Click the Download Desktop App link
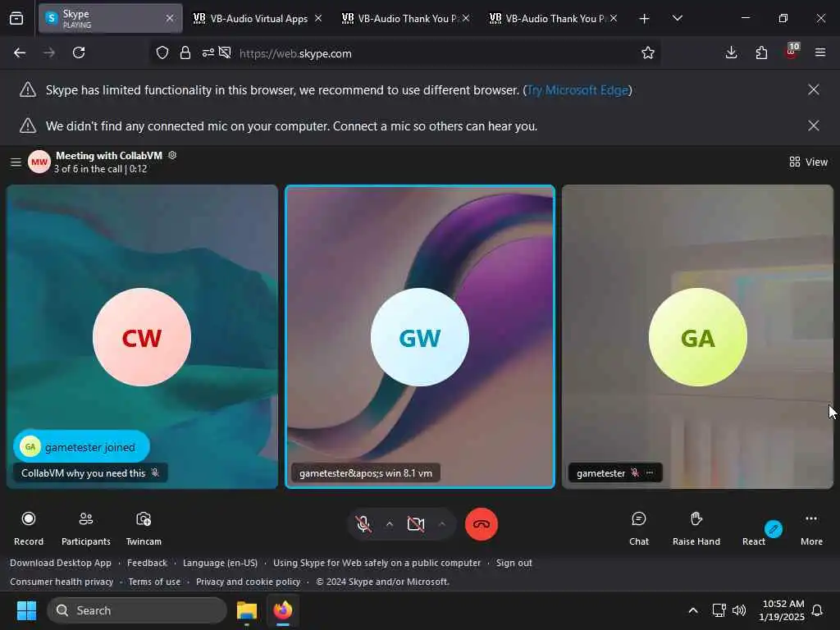 coord(61,563)
